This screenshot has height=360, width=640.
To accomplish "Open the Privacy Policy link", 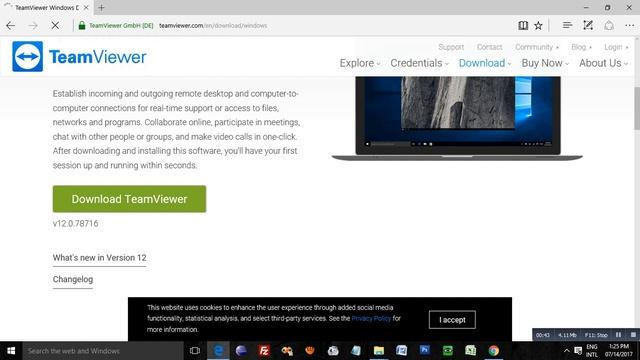I will coord(371,318).
